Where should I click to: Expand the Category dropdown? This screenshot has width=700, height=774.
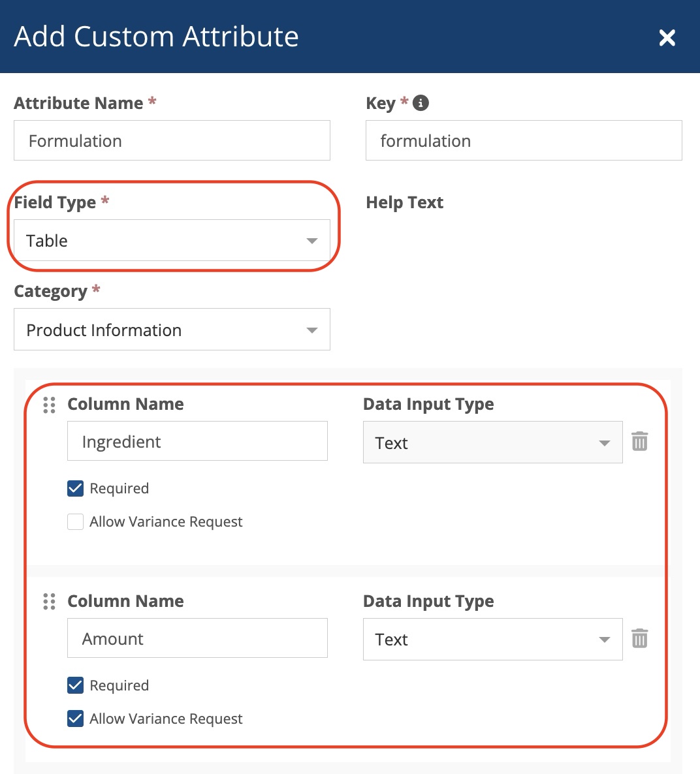[x=172, y=330]
